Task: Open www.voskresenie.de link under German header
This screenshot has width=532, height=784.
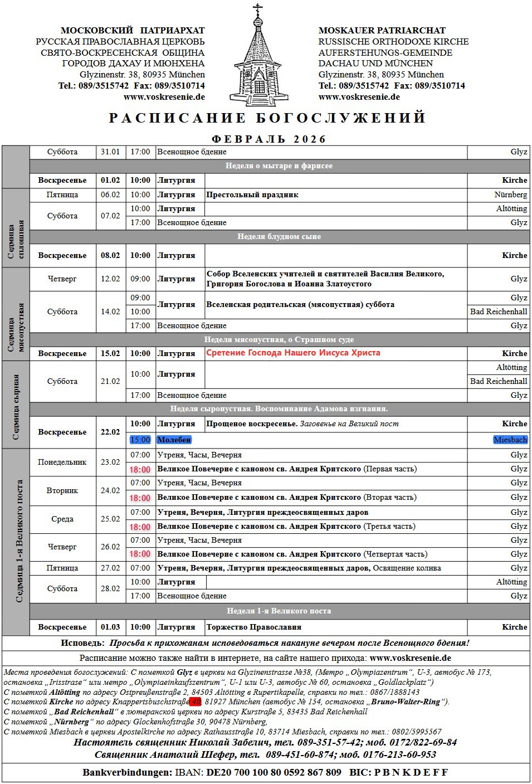Action: coord(359,97)
